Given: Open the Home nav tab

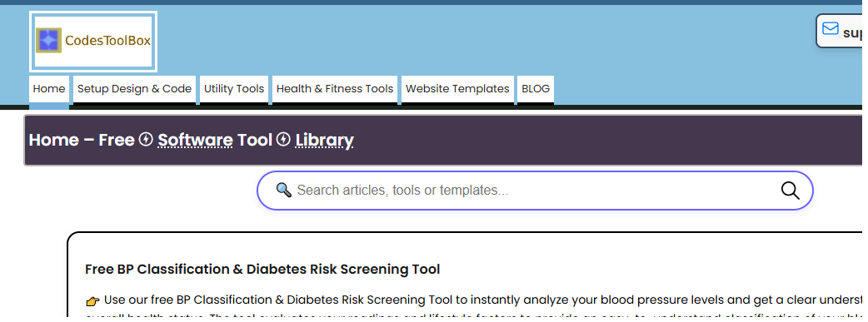Looking at the screenshot, I should click(x=48, y=89).
